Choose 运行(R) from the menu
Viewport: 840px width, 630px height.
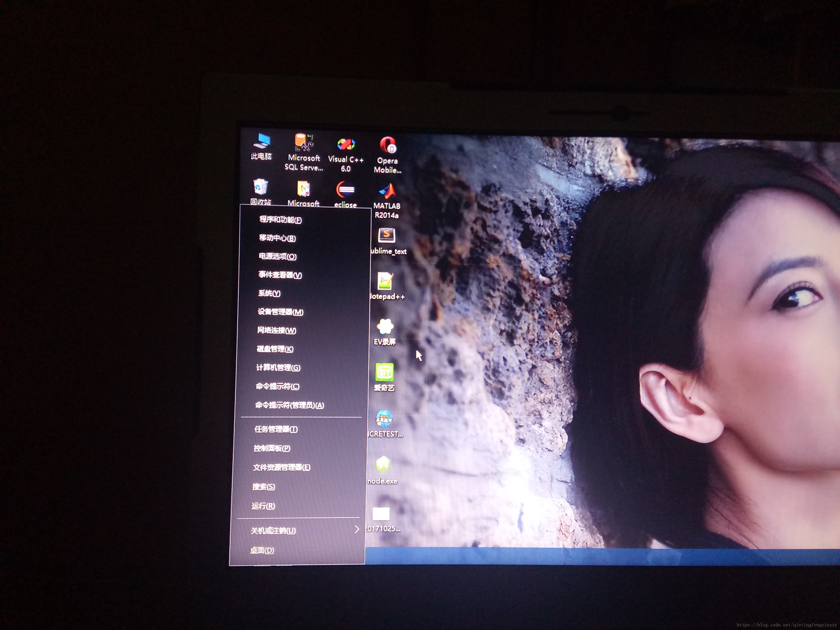coord(263,506)
